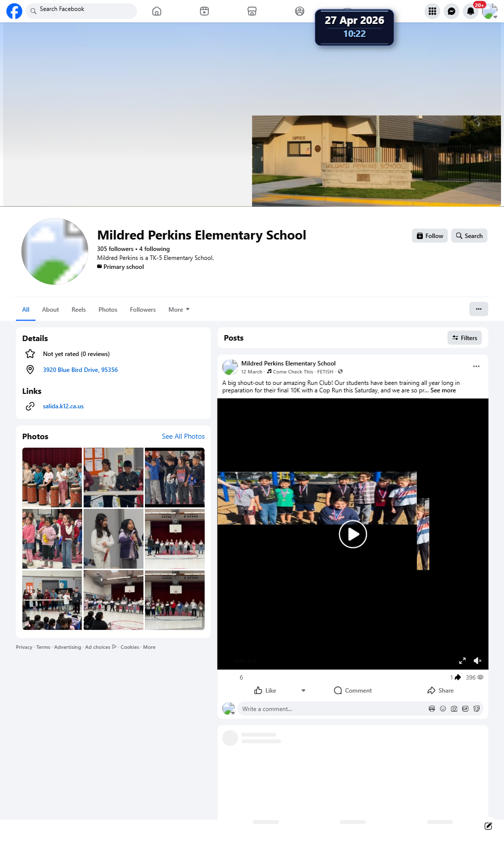Image resolution: width=504 pixels, height=842 pixels.
Task: View 1 share count
Action: (x=456, y=678)
